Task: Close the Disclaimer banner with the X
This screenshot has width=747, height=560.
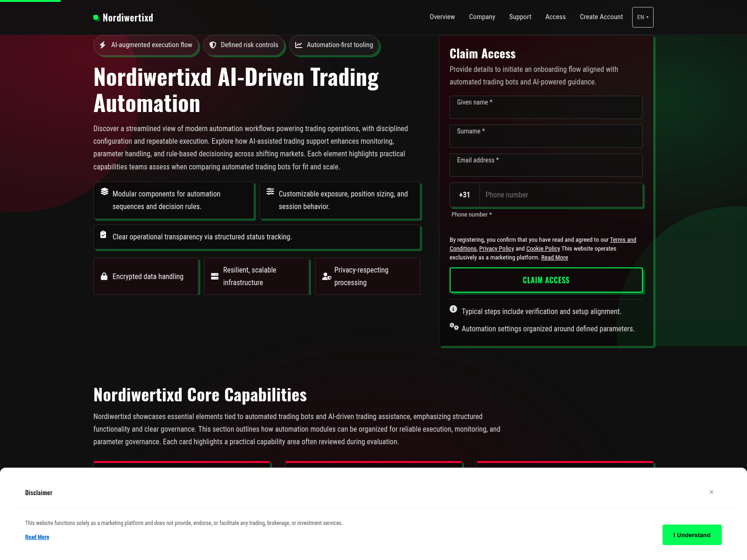Action: coord(712,492)
